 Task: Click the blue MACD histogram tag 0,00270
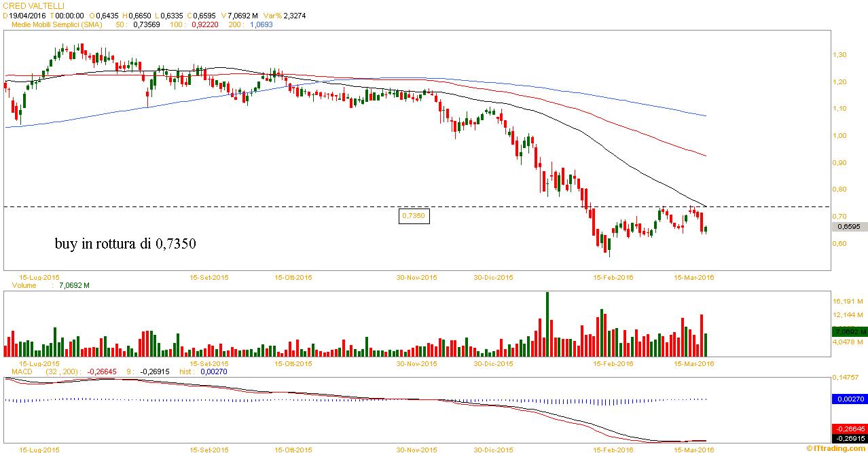point(849,400)
